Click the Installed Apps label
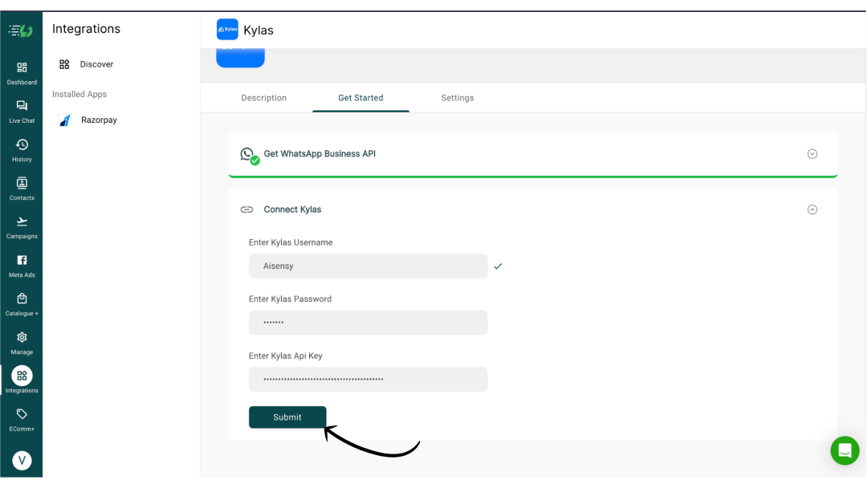This screenshot has width=868, height=488. [x=79, y=94]
